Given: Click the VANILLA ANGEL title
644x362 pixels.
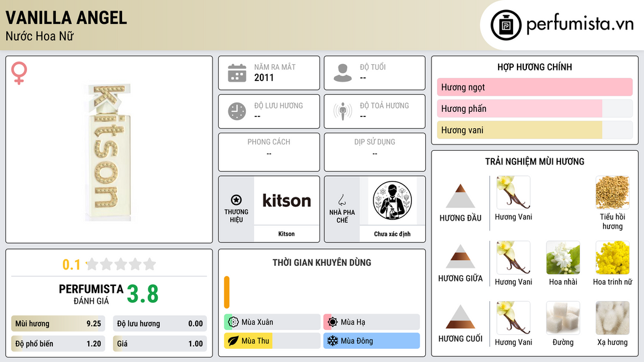Looking at the screenshot, I should [x=66, y=18].
